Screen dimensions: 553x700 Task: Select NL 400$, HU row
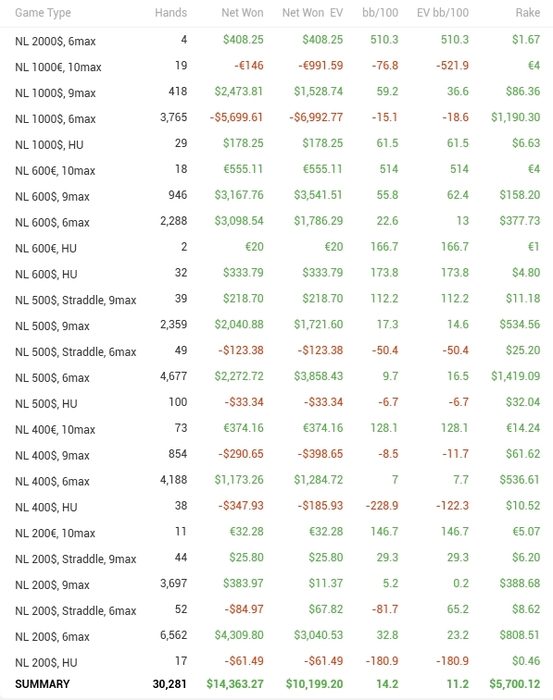[277, 506]
